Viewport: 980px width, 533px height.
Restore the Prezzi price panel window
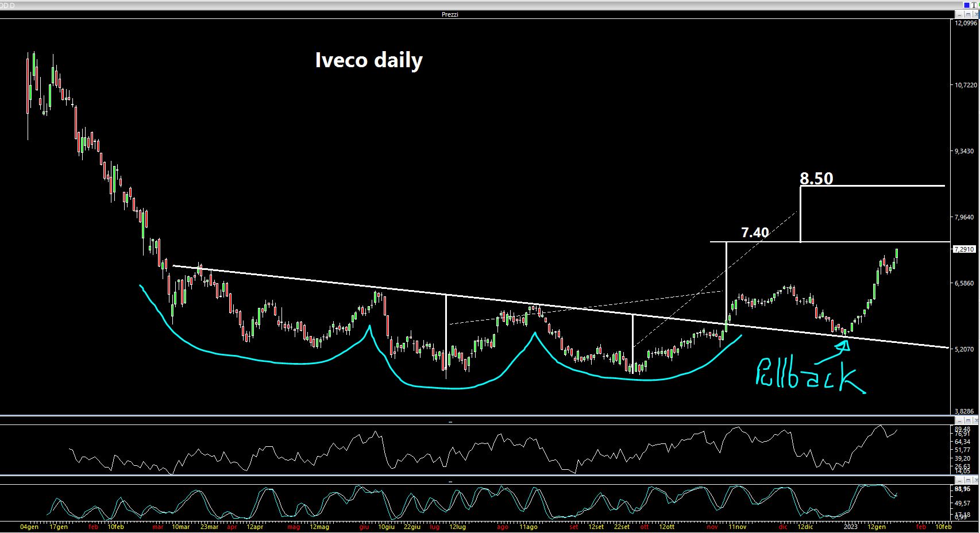(x=968, y=14)
